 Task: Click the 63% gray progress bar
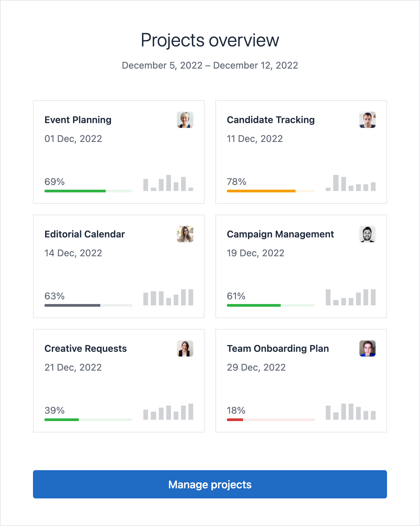[x=89, y=305]
